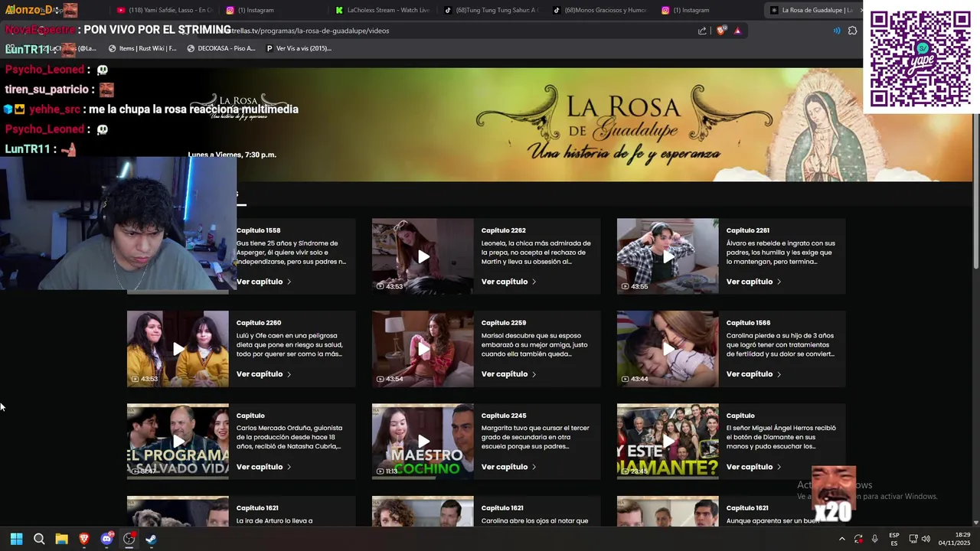Image resolution: width=980 pixels, height=551 pixels.
Task: Click the Capítulo 2261 title text
Action: point(748,230)
